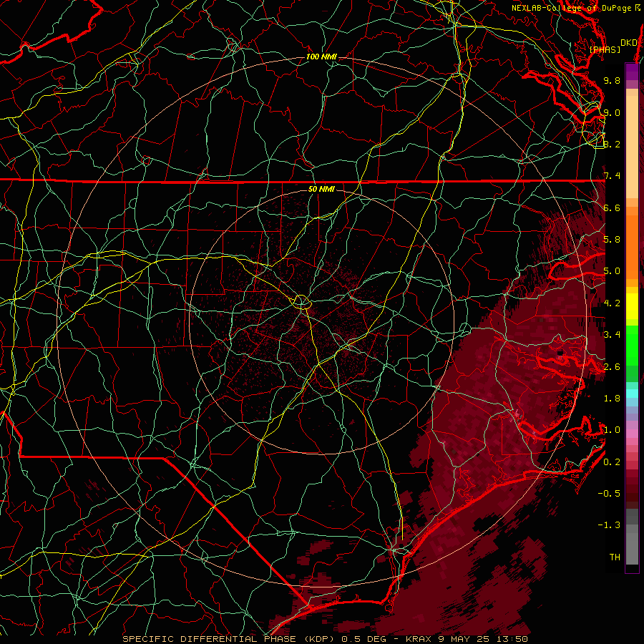Click the 2.6 legend value
The height and width of the screenshot is (644, 644).
click(612, 367)
